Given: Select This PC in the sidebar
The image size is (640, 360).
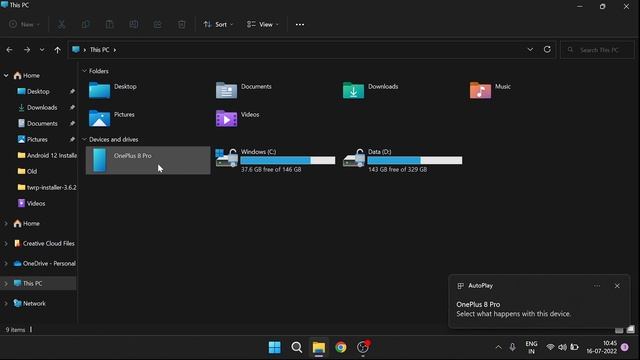Looking at the screenshot, I should 33,283.
